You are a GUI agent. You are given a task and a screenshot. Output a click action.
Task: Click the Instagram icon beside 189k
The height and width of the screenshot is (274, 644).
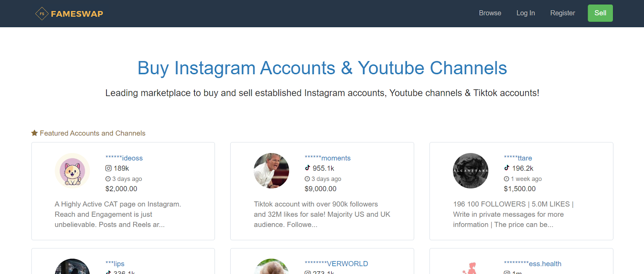pos(108,168)
